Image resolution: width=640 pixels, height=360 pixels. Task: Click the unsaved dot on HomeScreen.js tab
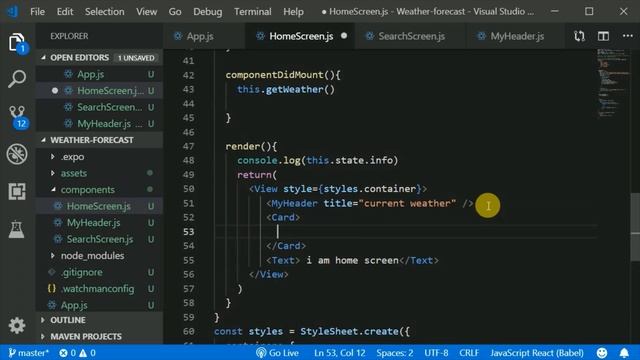coord(344,36)
